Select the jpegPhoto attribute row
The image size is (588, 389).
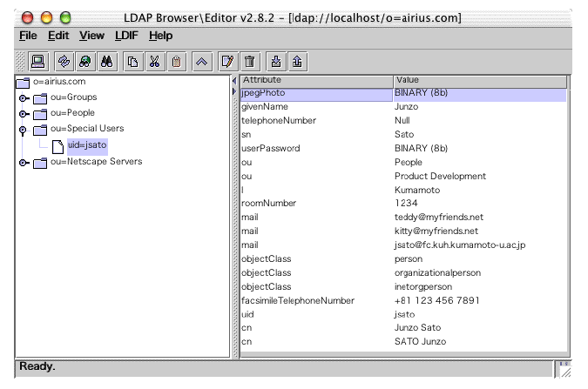(403, 95)
